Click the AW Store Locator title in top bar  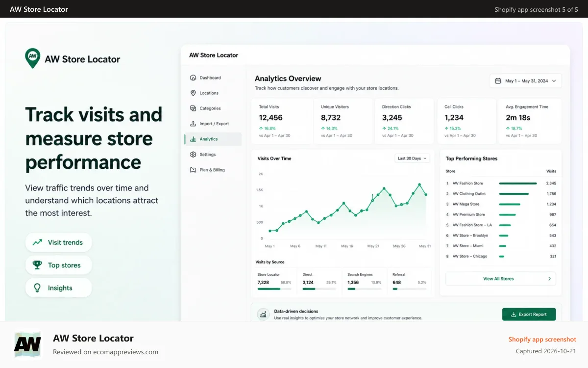click(x=39, y=9)
